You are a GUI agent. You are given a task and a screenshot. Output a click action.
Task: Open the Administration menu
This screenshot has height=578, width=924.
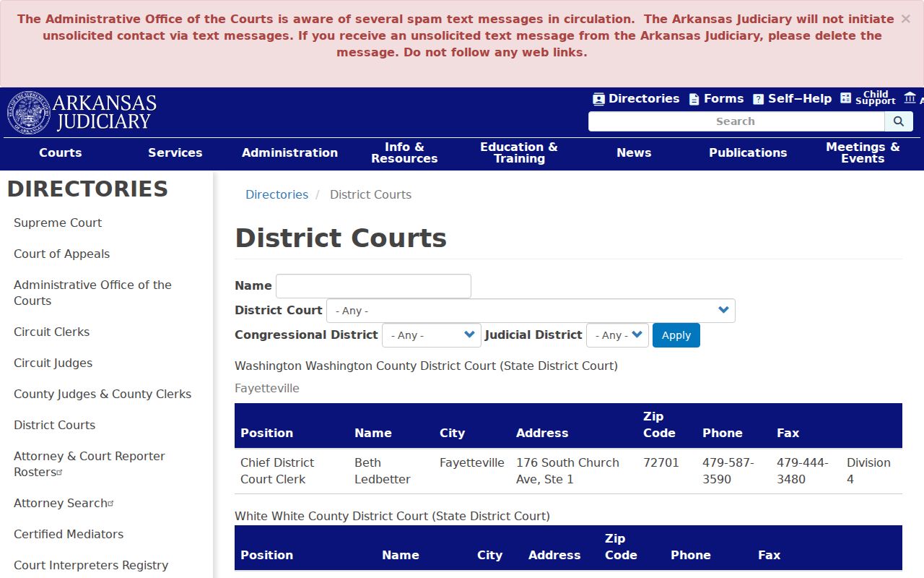coord(289,152)
